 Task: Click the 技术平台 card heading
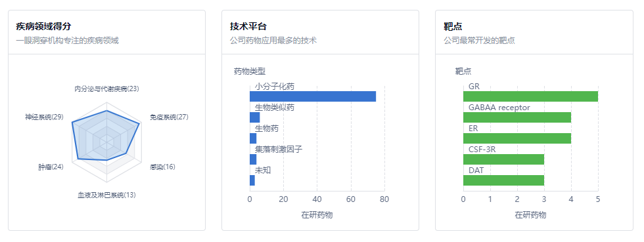pos(248,27)
